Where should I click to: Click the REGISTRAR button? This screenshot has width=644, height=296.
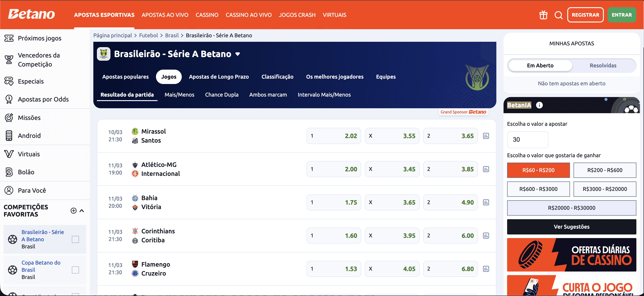point(585,15)
